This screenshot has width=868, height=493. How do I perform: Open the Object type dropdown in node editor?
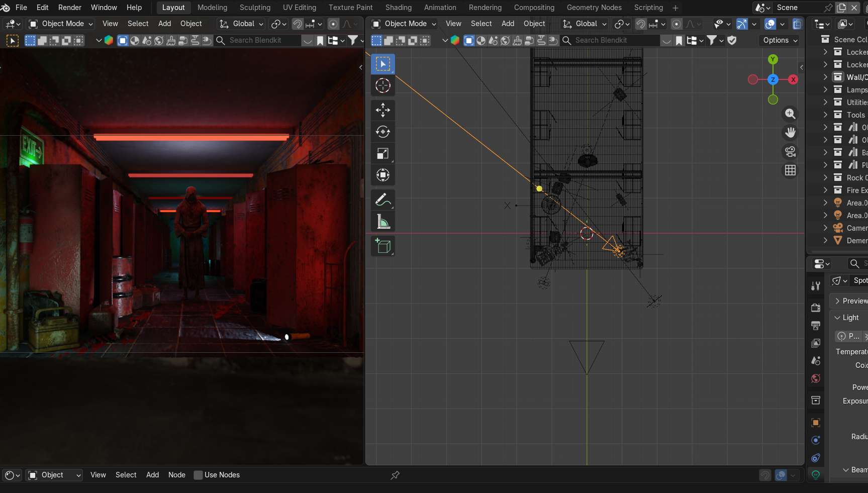coord(54,475)
